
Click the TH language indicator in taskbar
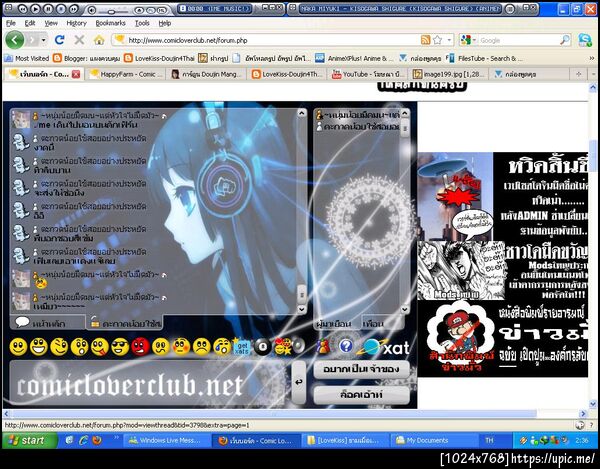489,440
